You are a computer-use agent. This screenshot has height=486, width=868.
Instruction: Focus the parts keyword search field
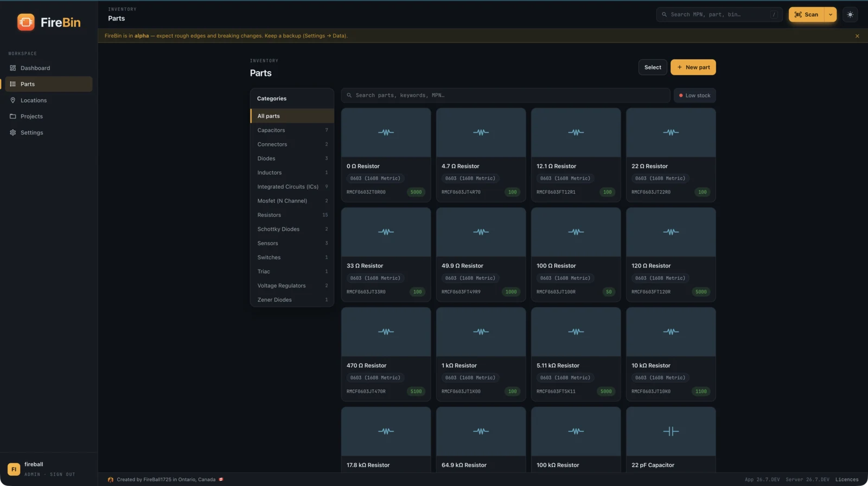[506, 95]
